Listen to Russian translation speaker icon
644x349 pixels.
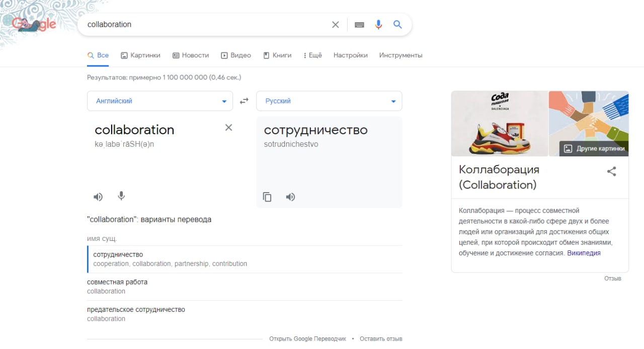pos(290,197)
